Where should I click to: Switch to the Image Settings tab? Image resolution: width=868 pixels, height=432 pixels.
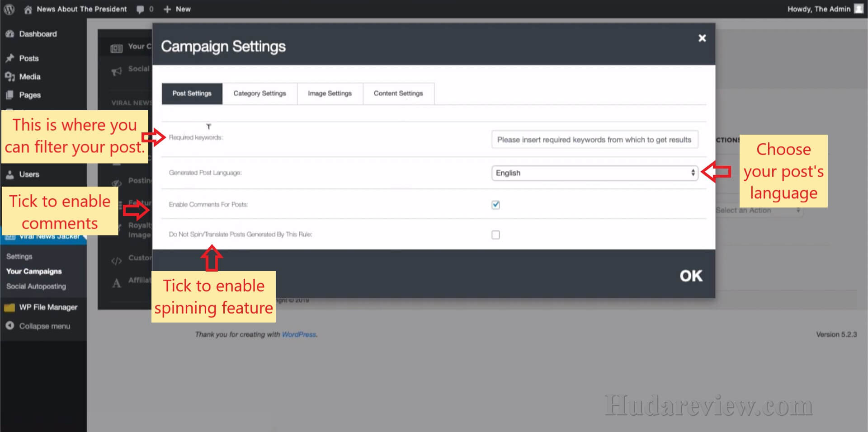330,94
